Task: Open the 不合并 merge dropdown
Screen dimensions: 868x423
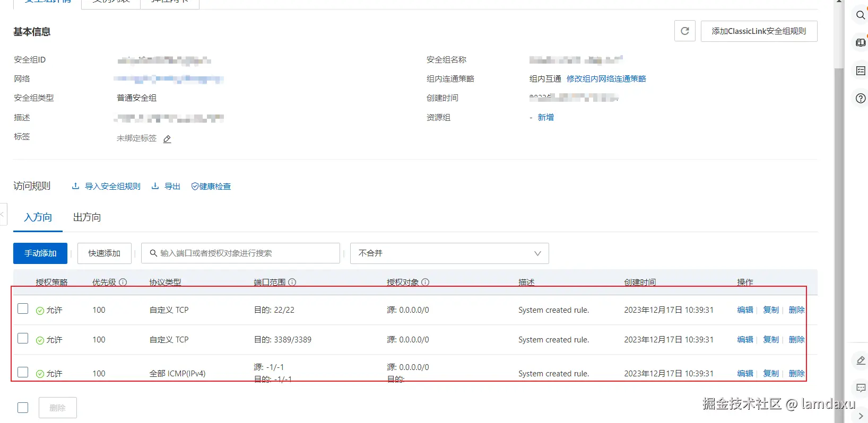Action: [449, 253]
